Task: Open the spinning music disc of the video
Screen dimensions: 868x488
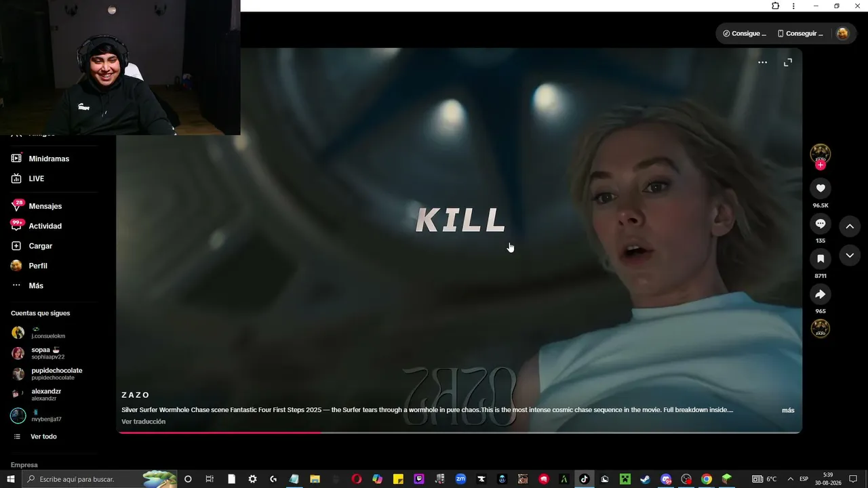Action: pyautogui.click(x=821, y=329)
